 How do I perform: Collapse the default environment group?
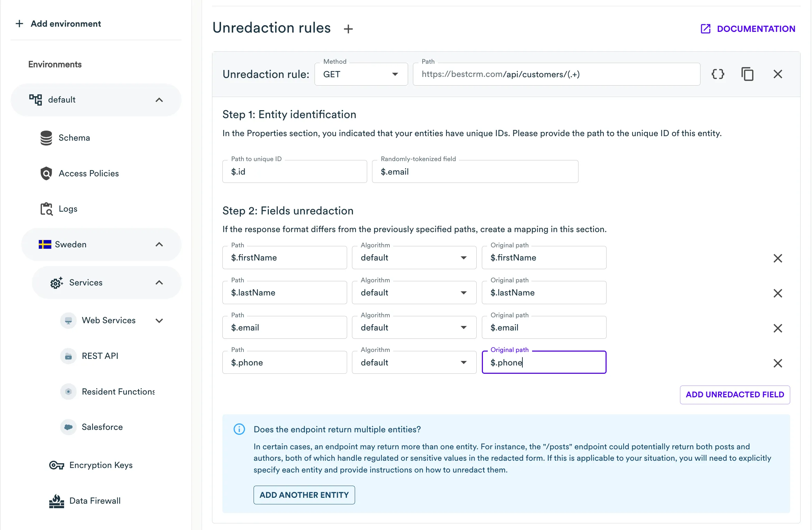pos(159,100)
